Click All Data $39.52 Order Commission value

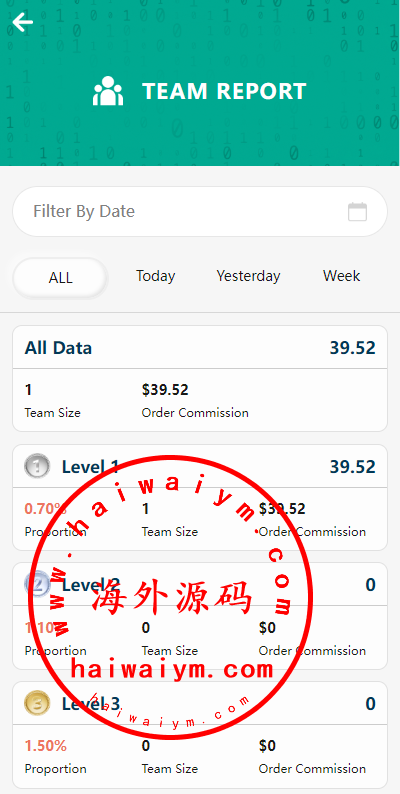[165, 390]
